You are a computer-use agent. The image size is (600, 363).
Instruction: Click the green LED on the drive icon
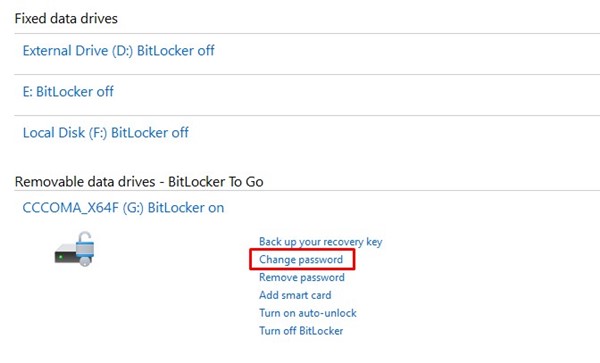point(60,257)
